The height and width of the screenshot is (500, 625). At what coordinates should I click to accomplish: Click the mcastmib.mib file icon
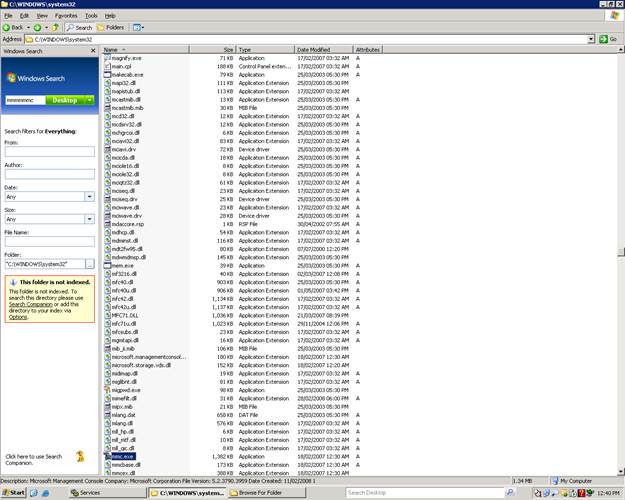107,108
